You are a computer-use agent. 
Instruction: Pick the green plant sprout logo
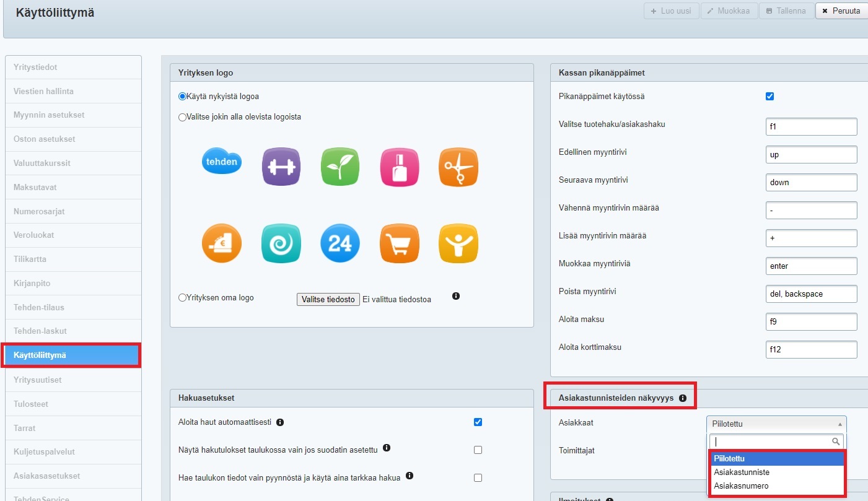(x=340, y=167)
